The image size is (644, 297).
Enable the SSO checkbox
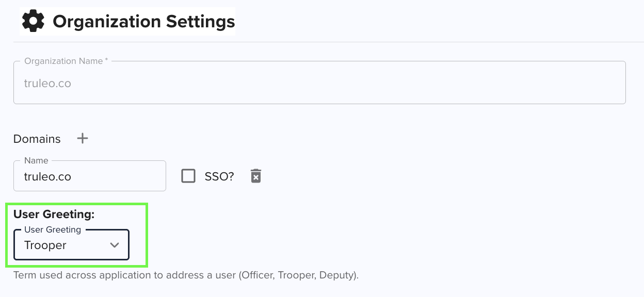pyautogui.click(x=188, y=176)
